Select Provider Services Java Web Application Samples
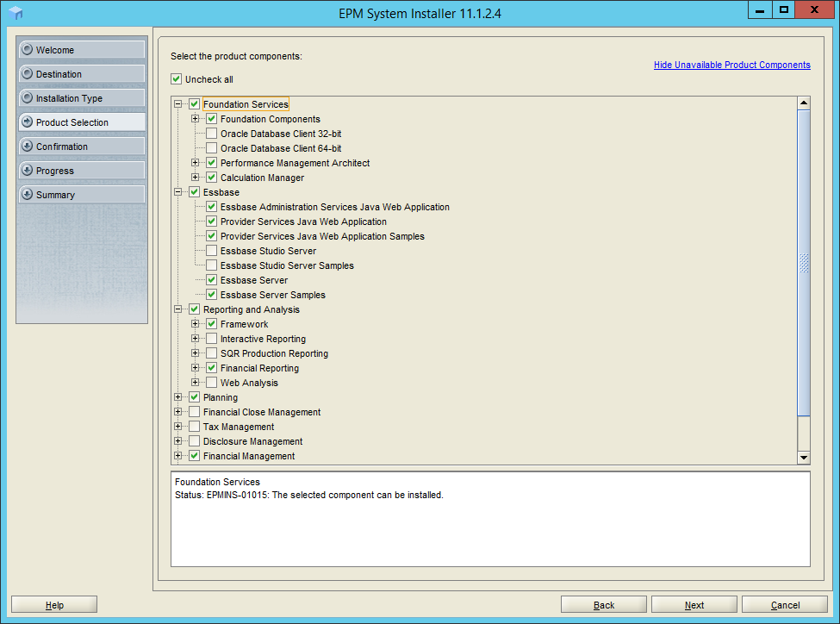Image resolution: width=840 pixels, height=624 pixels. (x=322, y=236)
